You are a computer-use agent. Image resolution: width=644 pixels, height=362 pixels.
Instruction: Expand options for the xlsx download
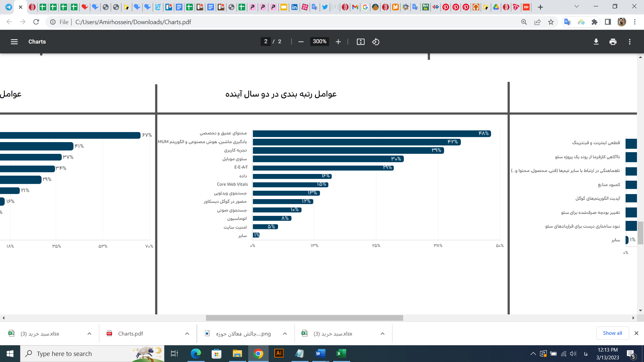(89, 334)
